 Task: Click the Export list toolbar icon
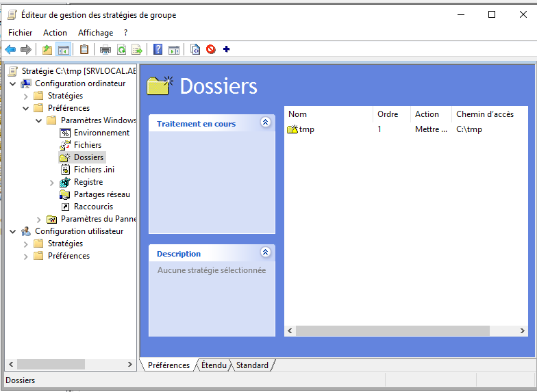(x=137, y=49)
